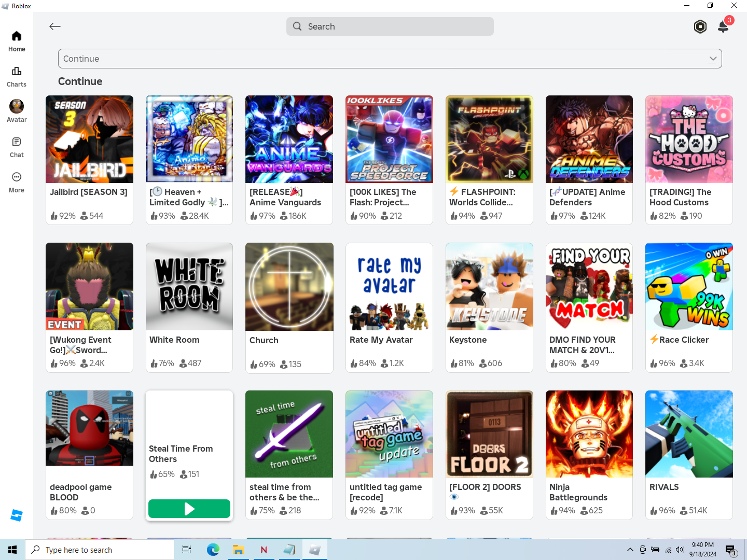Open the Jailbird Season 3 thumbnail
Image resolution: width=747 pixels, height=560 pixels.
click(89, 139)
